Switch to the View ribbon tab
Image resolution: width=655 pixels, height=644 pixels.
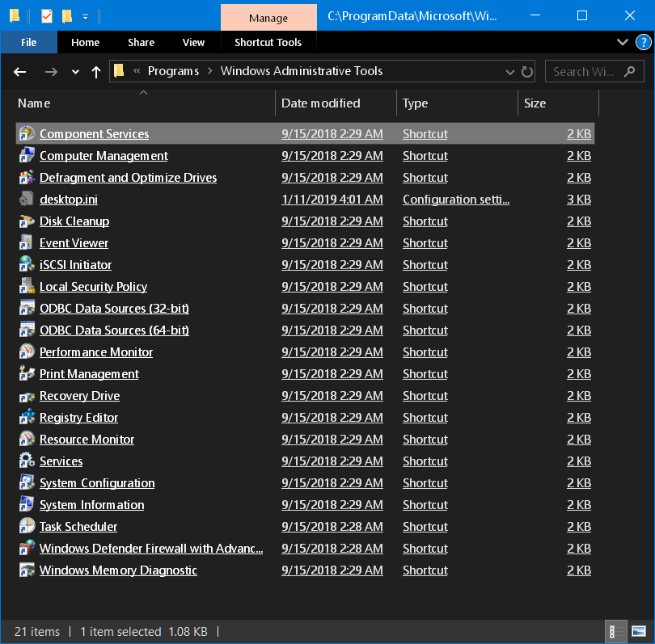point(193,42)
